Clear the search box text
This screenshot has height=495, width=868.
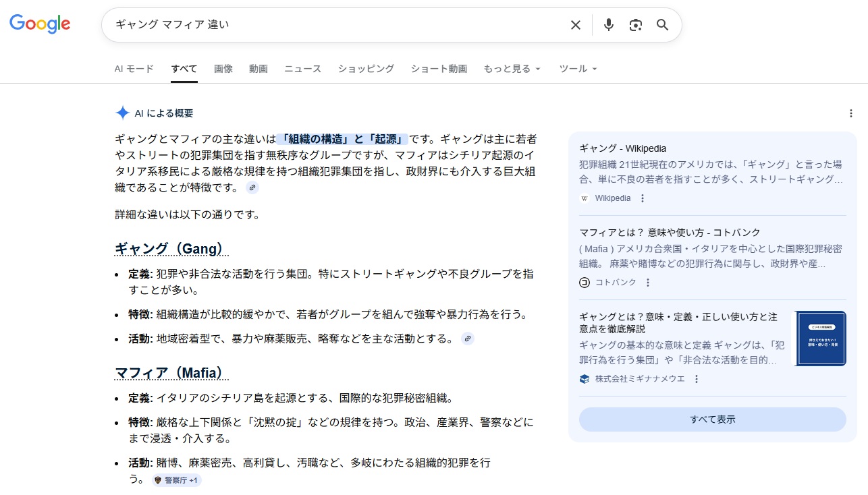[575, 25]
